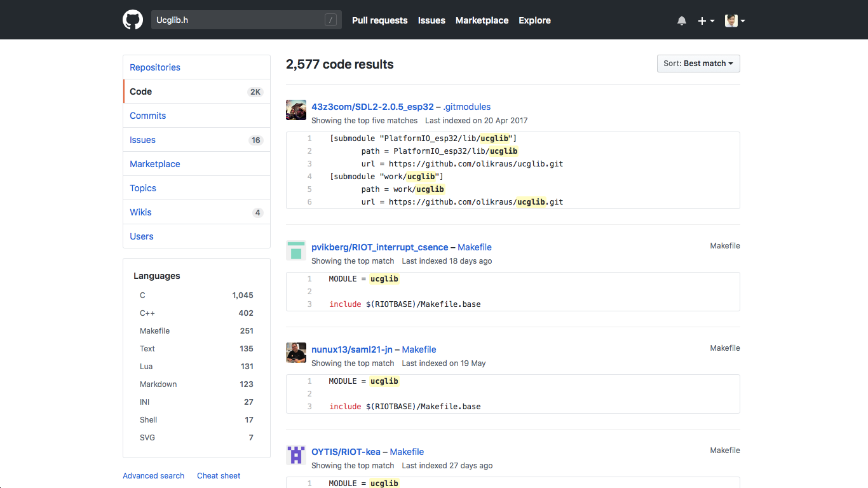The width and height of the screenshot is (868, 488).
Task: Open the Advanced search link
Action: (153, 476)
